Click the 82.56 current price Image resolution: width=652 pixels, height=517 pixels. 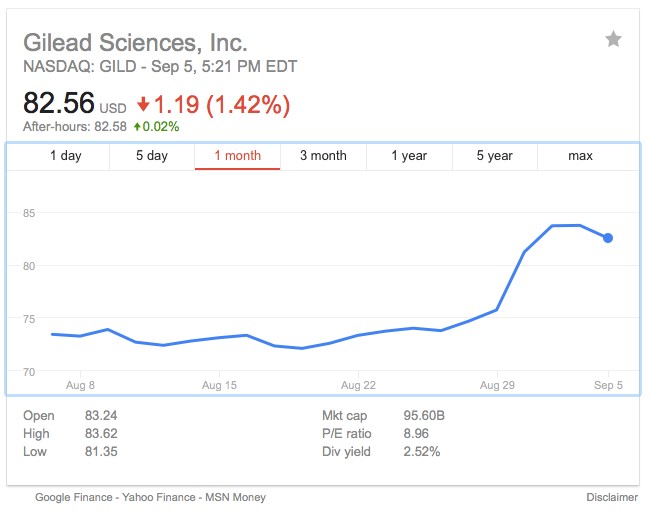(x=58, y=103)
